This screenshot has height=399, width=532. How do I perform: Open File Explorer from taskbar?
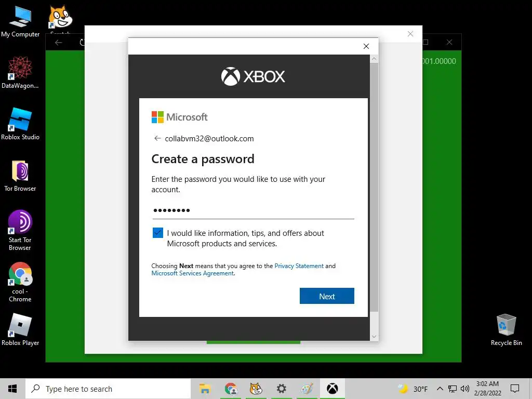tap(205, 389)
